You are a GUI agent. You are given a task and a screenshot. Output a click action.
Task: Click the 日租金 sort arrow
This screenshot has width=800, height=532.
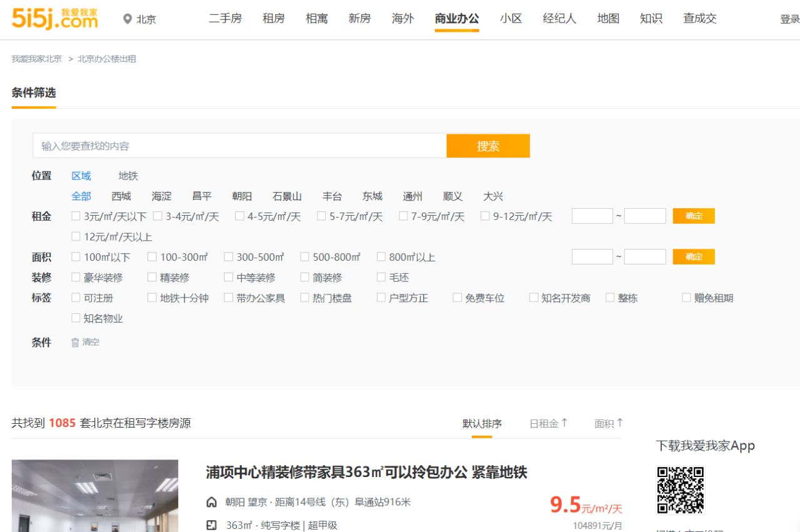point(564,423)
